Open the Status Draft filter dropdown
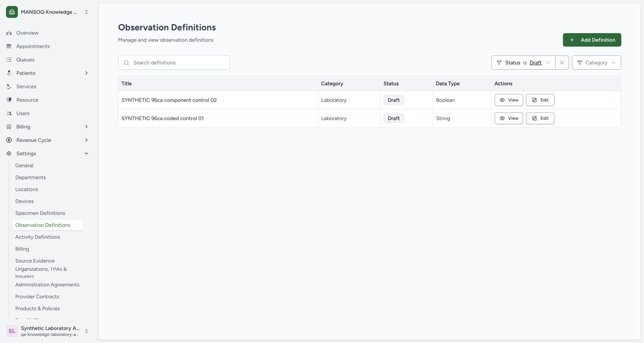The height and width of the screenshot is (343, 644). tap(523, 63)
